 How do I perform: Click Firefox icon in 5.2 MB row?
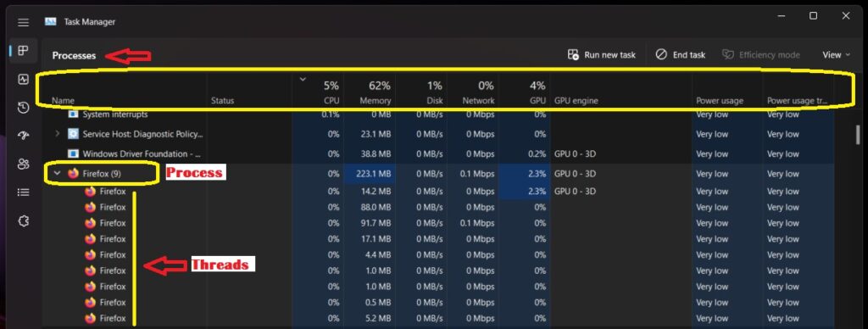[x=90, y=318]
